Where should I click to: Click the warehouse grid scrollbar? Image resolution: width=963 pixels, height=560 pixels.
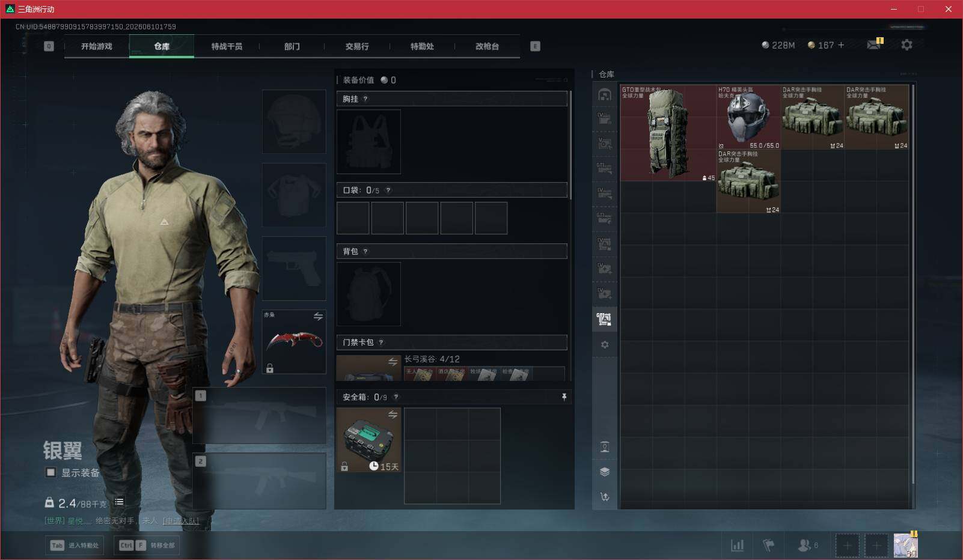[x=914, y=284]
